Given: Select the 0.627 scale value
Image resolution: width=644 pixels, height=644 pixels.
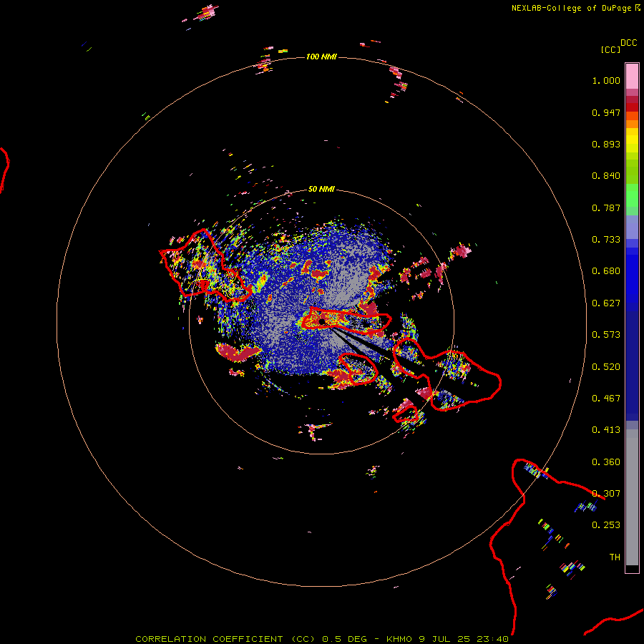Looking at the screenshot, I should coord(606,303).
